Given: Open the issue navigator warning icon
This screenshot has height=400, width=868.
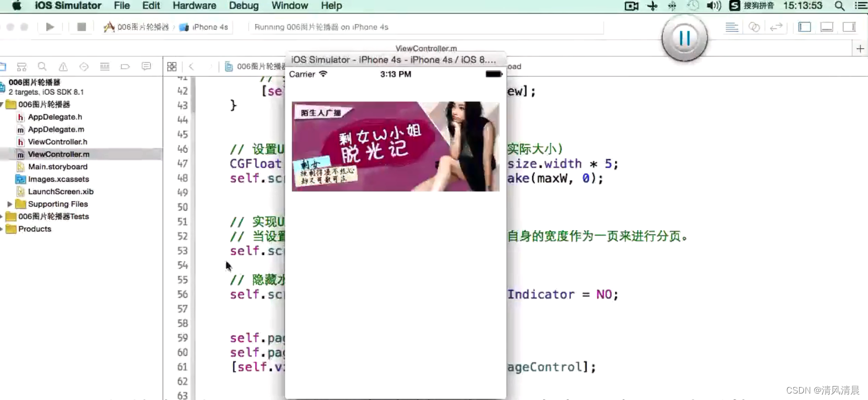Looking at the screenshot, I should tap(63, 67).
